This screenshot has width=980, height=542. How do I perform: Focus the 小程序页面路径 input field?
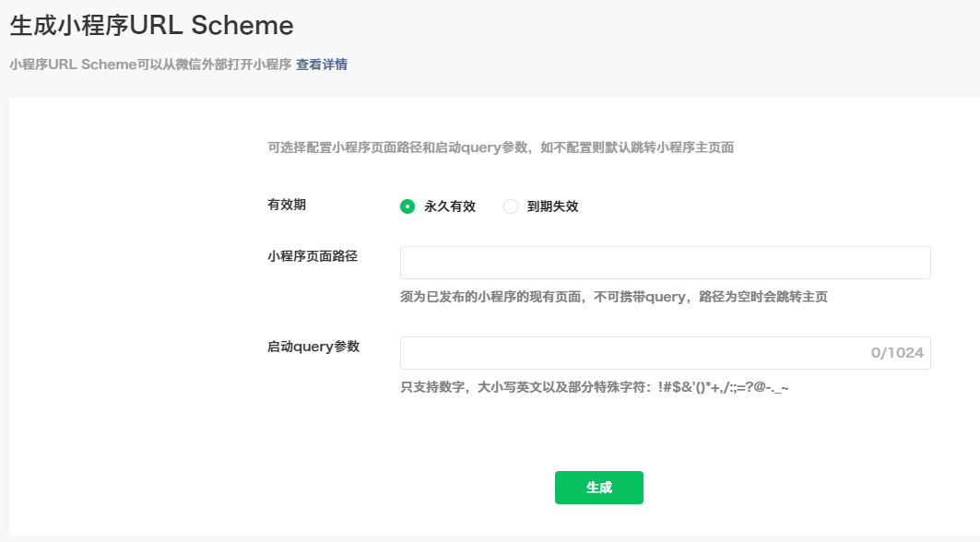pos(664,262)
